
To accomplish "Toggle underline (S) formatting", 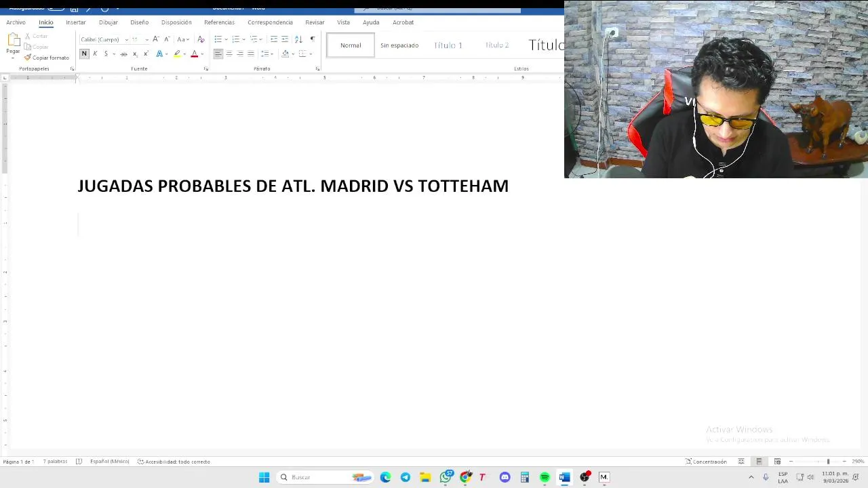I will 106,54.
